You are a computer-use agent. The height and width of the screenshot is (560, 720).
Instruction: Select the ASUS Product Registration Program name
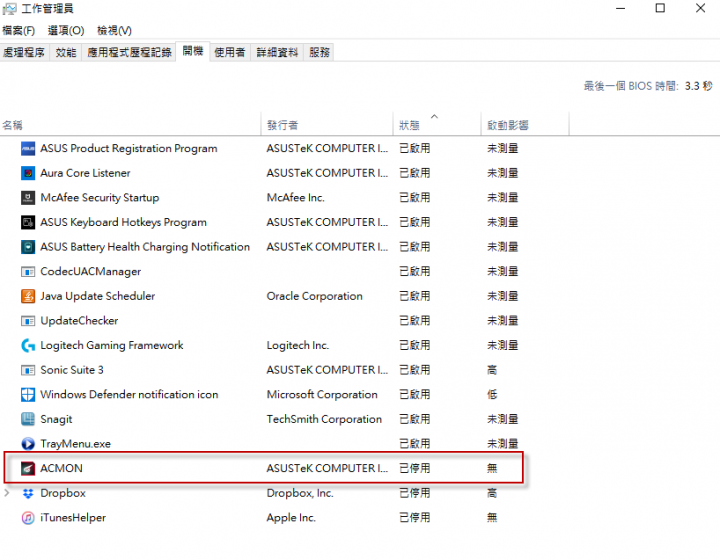[129, 149]
